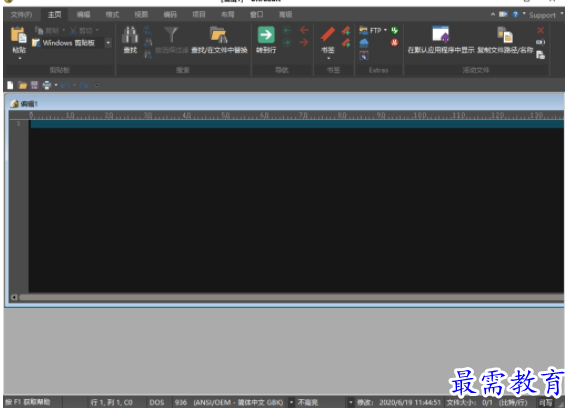Switch to the 编码 Coding ribbon tab

170,15
